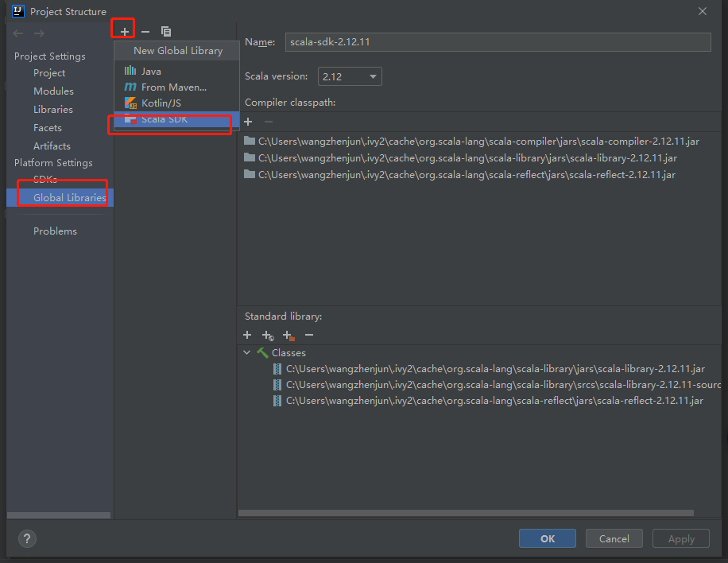Open the help question mark button

27,539
